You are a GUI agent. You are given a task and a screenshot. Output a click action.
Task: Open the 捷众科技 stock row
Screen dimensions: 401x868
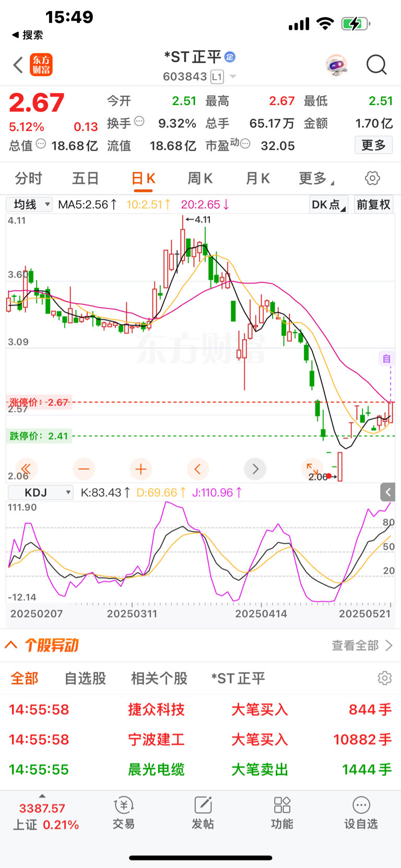(x=200, y=709)
